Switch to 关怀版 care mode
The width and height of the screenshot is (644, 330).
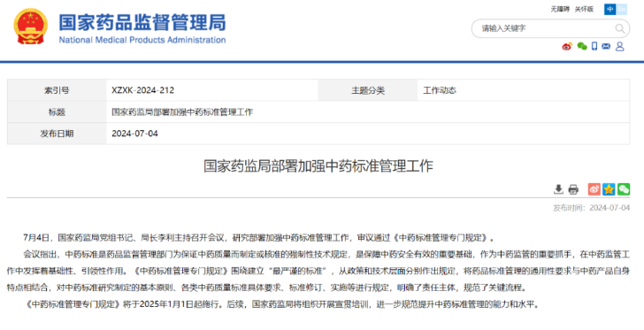pos(584,9)
